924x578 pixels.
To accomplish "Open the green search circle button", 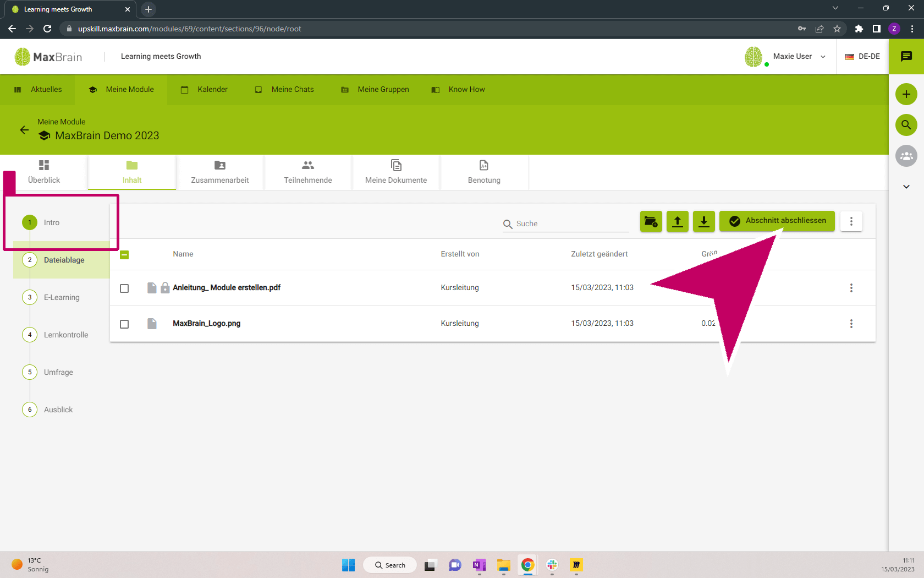I will 906,125.
